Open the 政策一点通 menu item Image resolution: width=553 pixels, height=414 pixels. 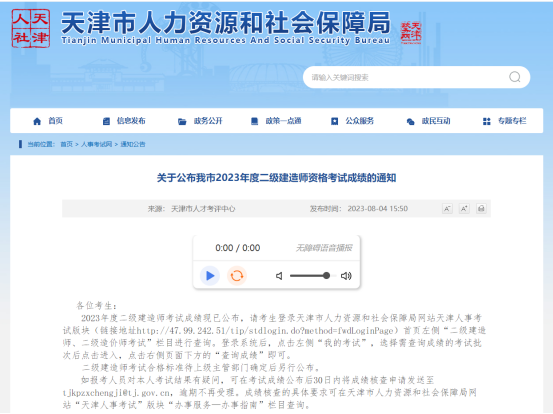point(283,121)
